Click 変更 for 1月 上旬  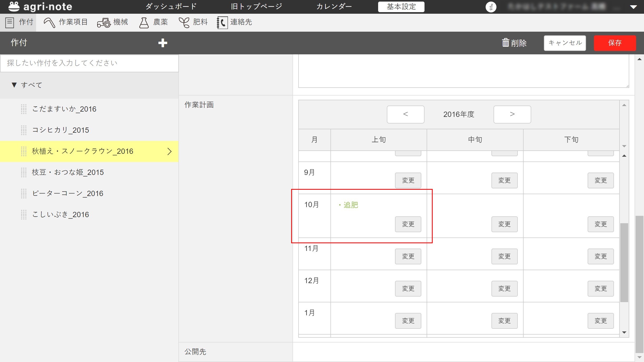pyautogui.click(x=408, y=321)
